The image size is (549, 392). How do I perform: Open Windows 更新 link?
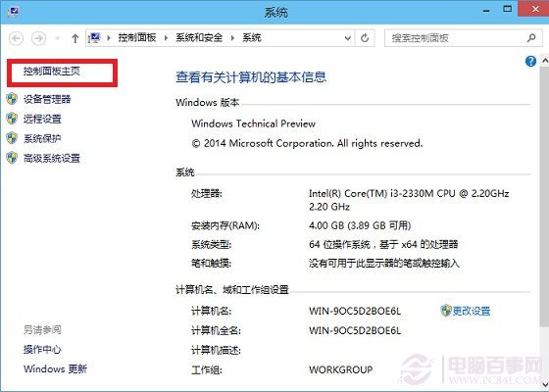click(x=55, y=368)
